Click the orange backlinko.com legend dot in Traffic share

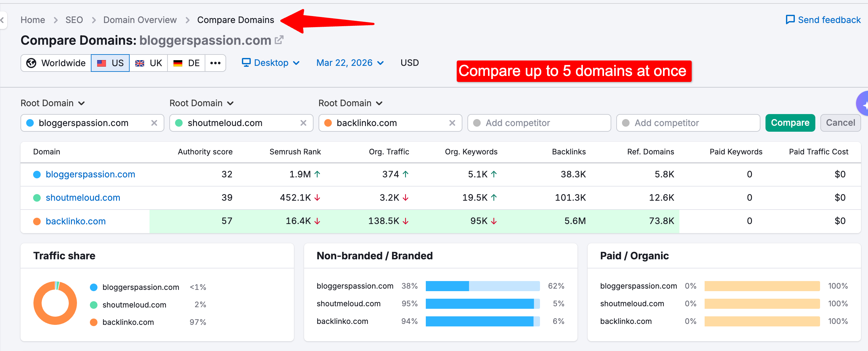[x=94, y=322]
